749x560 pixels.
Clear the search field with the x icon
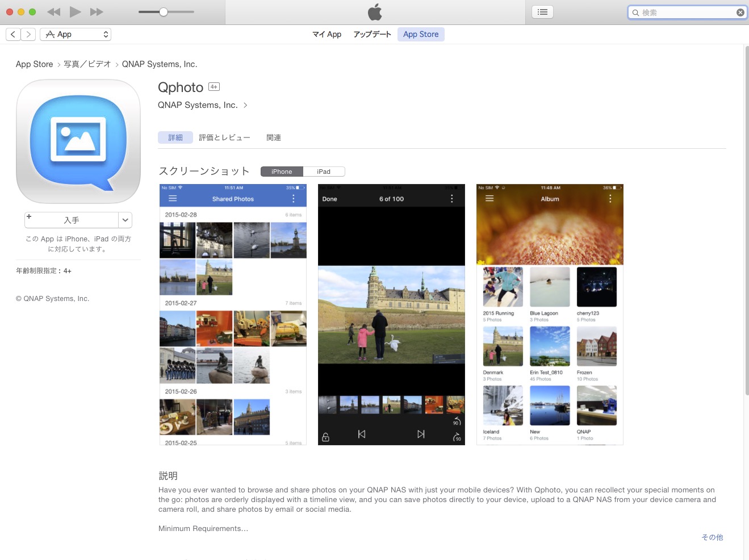[x=740, y=12]
